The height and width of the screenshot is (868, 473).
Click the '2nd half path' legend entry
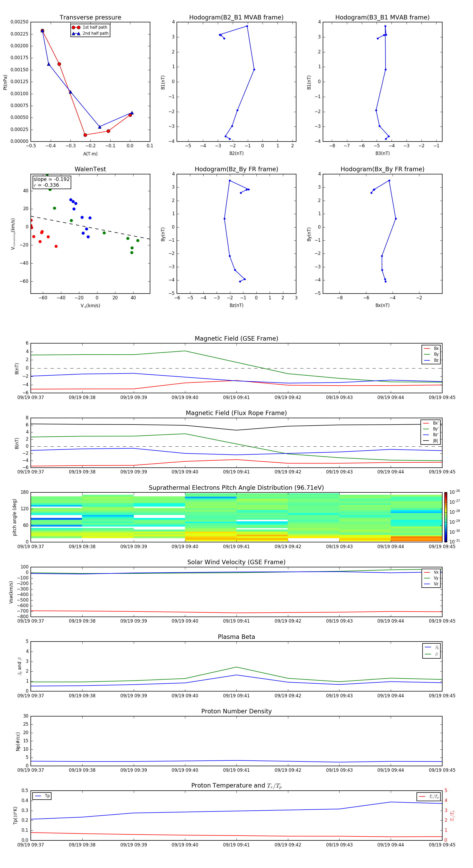[90, 33]
